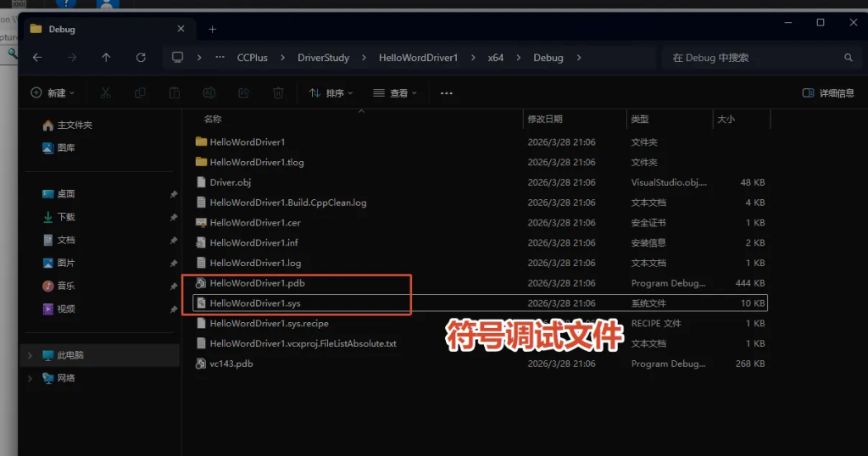Click the search magnifier icon
Viewport: 868px width, 456px height.
click(x=848, y=58)
